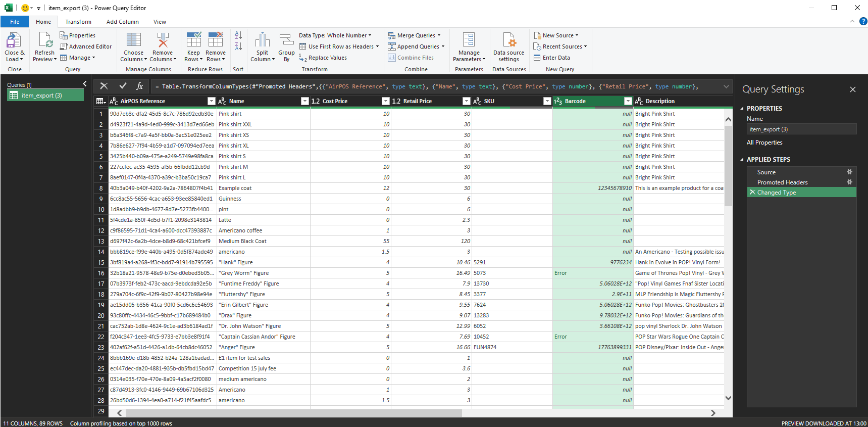Delete the Changed Type step
The width and height of the screenshot is (868, 427).
[752, 192]
